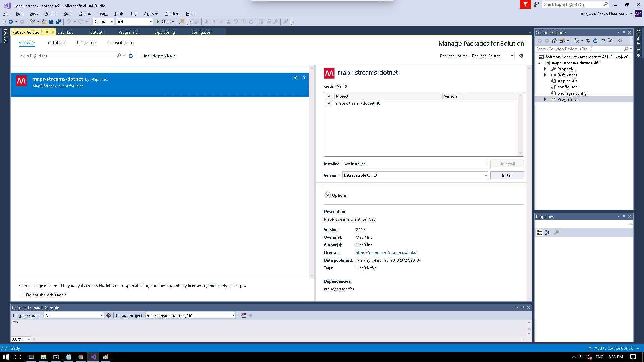
Task: Open the Default project dropdown
Action: point(191,315)
